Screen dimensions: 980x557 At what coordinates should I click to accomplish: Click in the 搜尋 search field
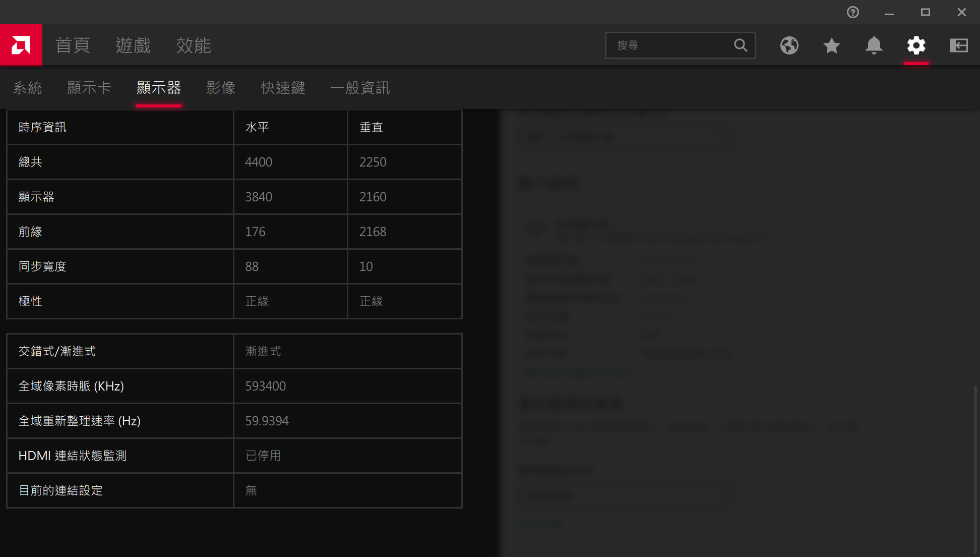click(670, 45)
